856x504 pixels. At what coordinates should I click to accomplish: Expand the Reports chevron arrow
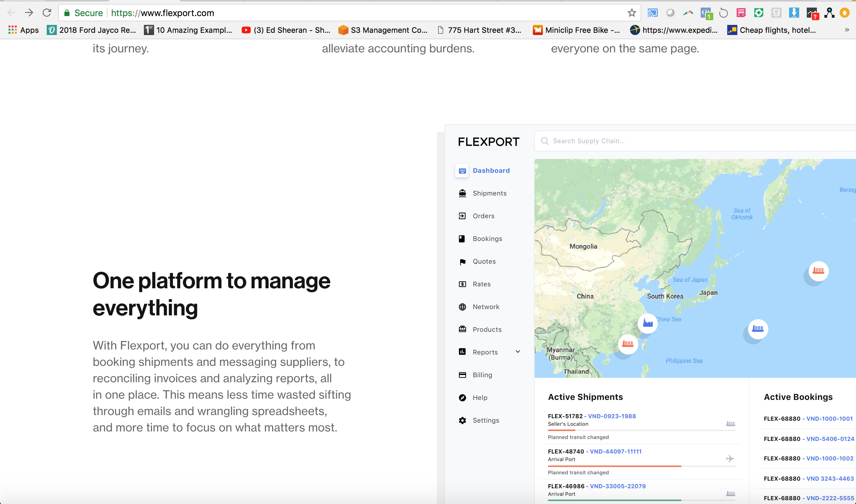(518, 352)
